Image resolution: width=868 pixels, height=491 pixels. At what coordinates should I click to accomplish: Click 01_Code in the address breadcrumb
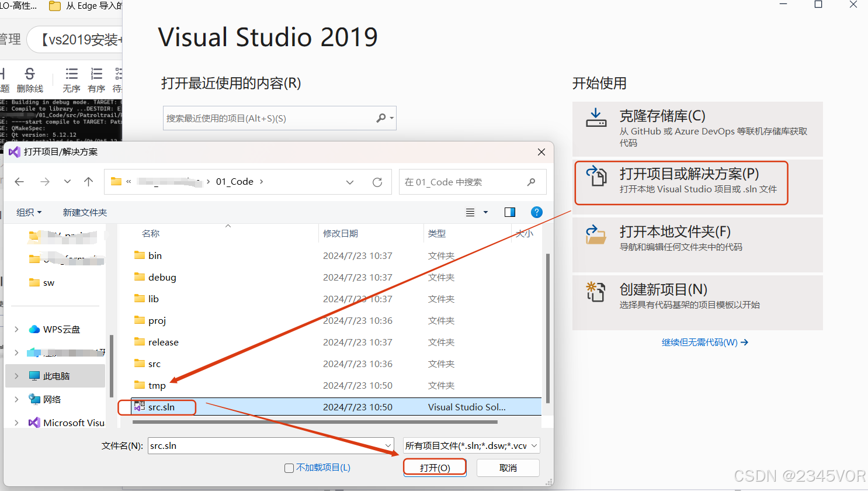[235, 182]
